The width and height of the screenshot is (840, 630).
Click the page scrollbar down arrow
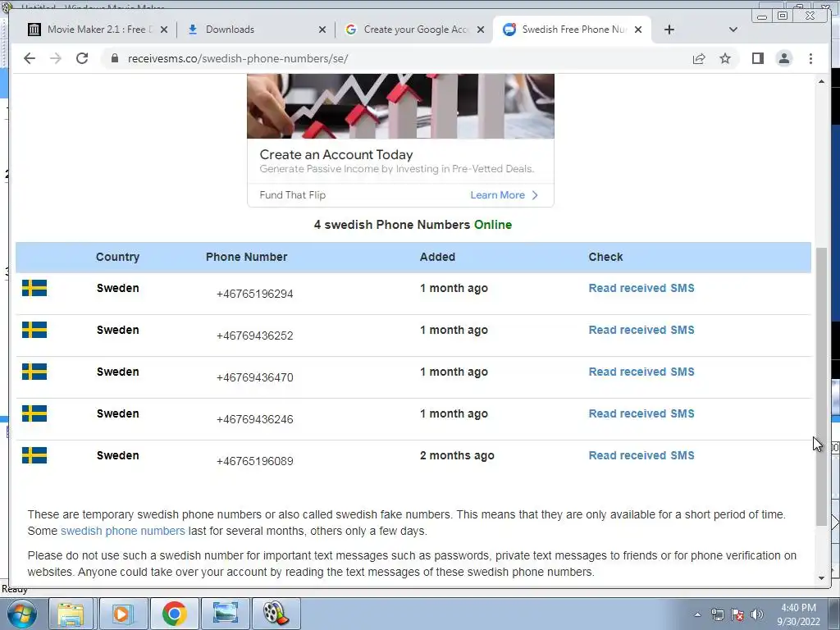point(821,578)
